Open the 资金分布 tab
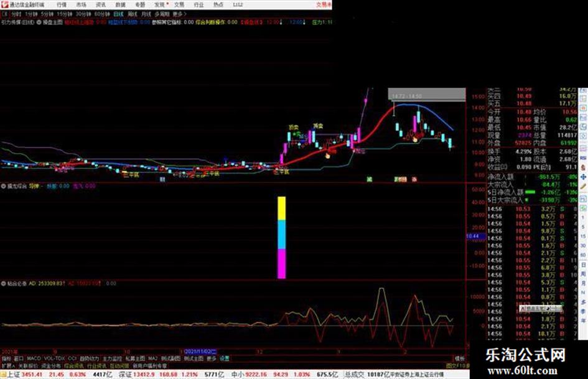This screenshot has width=588, height=379. [51, 365]
